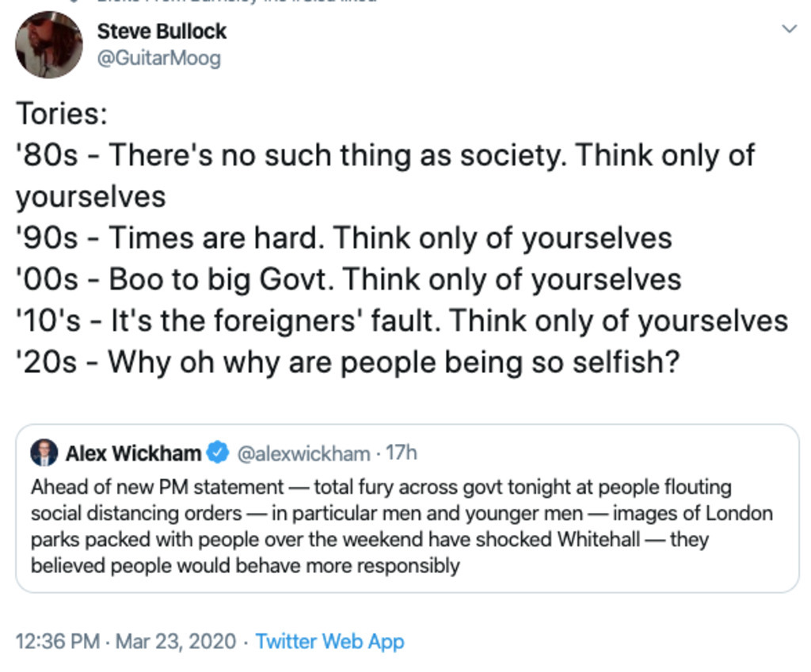The height and width of the screenshot is (672, 811).
Task: Open Steve Bullock's profile picture
Action: (48, 44)
